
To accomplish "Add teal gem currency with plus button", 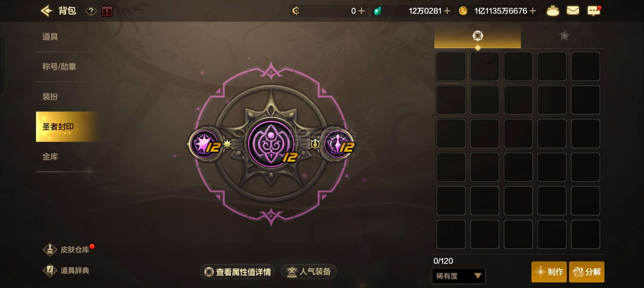I will [447, 11].
